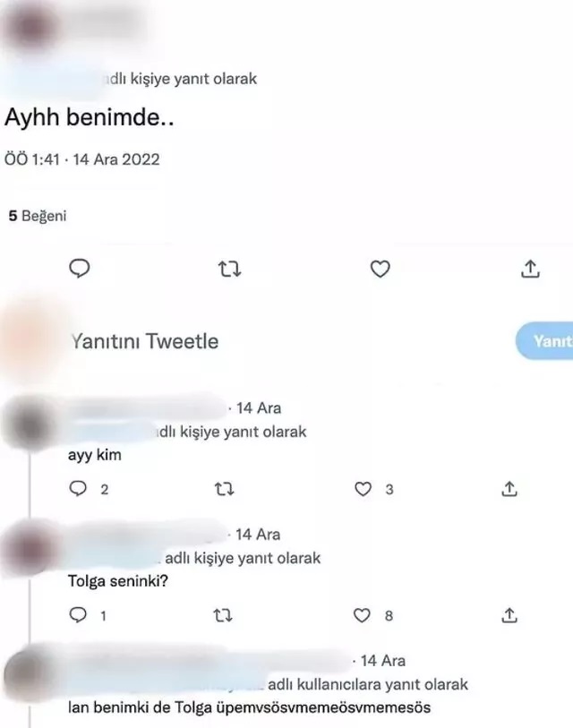573x728 pixels.
Task: Retweet the "Ayhh benimde.." tweet
Action: pos(229,269)
